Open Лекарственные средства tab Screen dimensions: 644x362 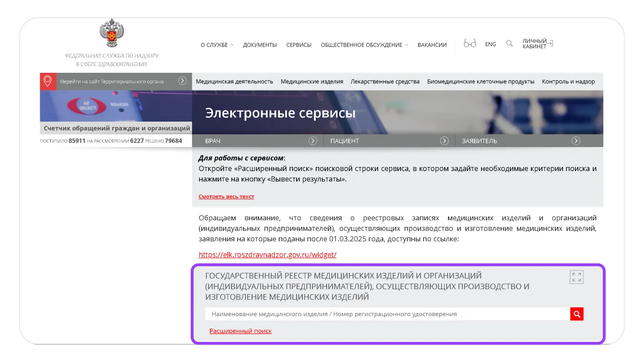click(x=385, y=81)
